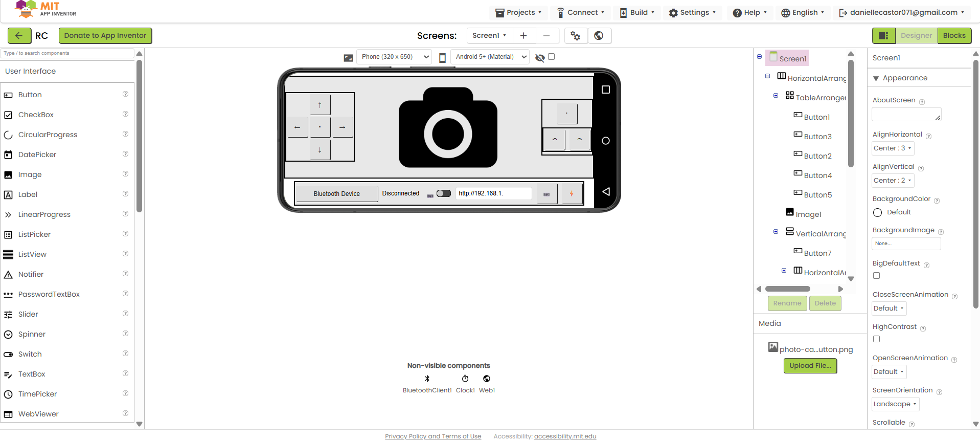This screenshot has height=441, width=980.
Task: Open the Help menu
Action: (749, 13)
